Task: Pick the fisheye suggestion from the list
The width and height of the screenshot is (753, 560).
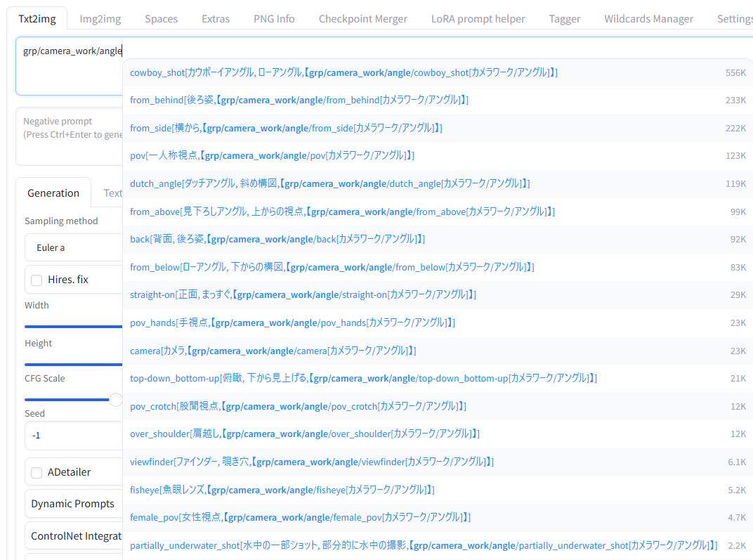Action: click(x=282, y=490)
